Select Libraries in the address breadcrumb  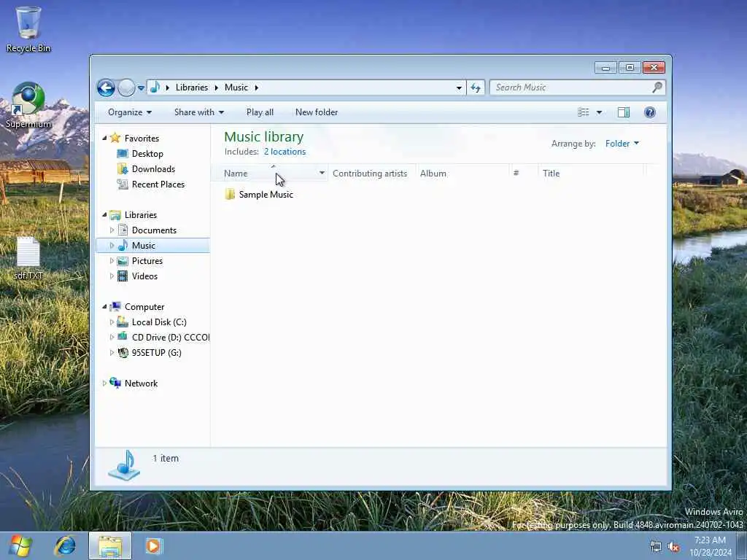click(x=192, y=87)
